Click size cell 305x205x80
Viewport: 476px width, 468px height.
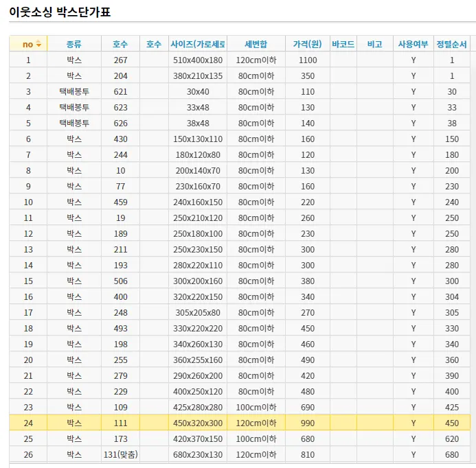(198, 312)
